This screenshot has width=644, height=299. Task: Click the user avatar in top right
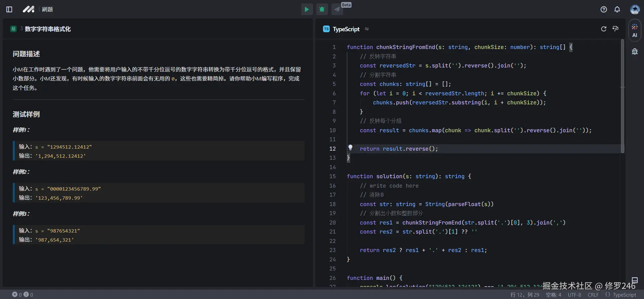[635, 9]
